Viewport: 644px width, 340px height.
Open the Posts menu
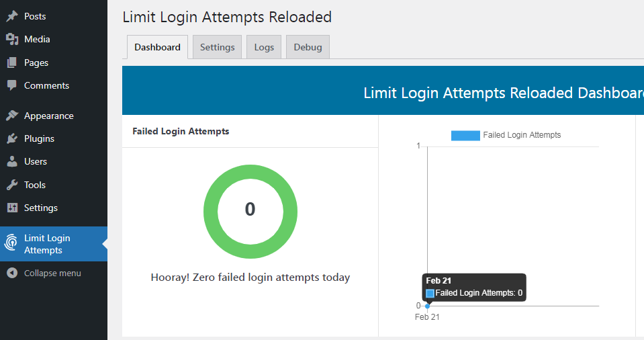[x=35, y=16]
